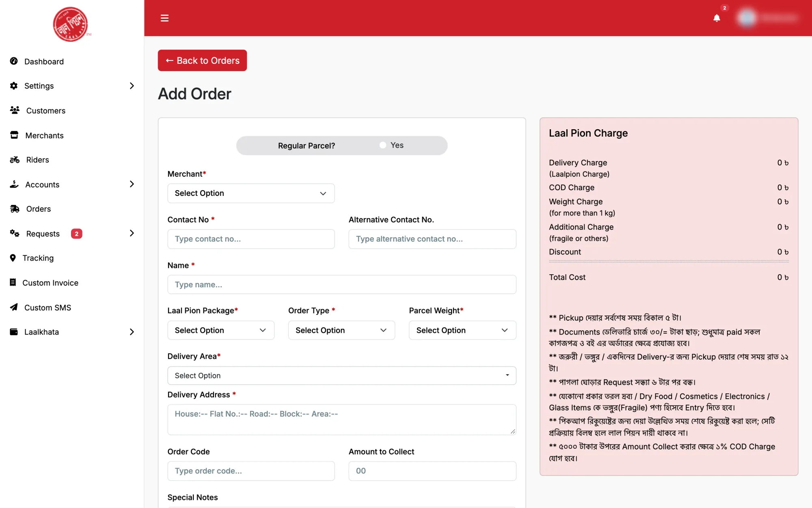Click the Requests gears icon
The height and width of the screenshot is (508, 812).
tap(15, 233)
